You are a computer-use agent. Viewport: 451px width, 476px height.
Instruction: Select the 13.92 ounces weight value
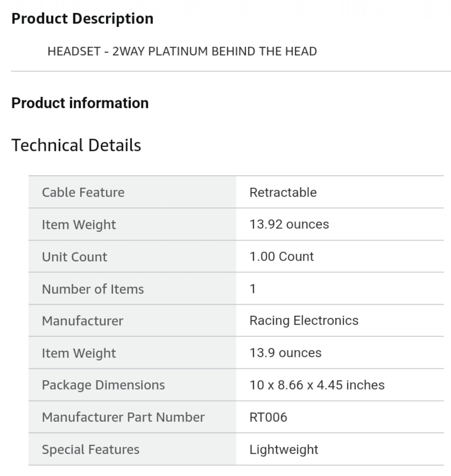coord(289,224)
